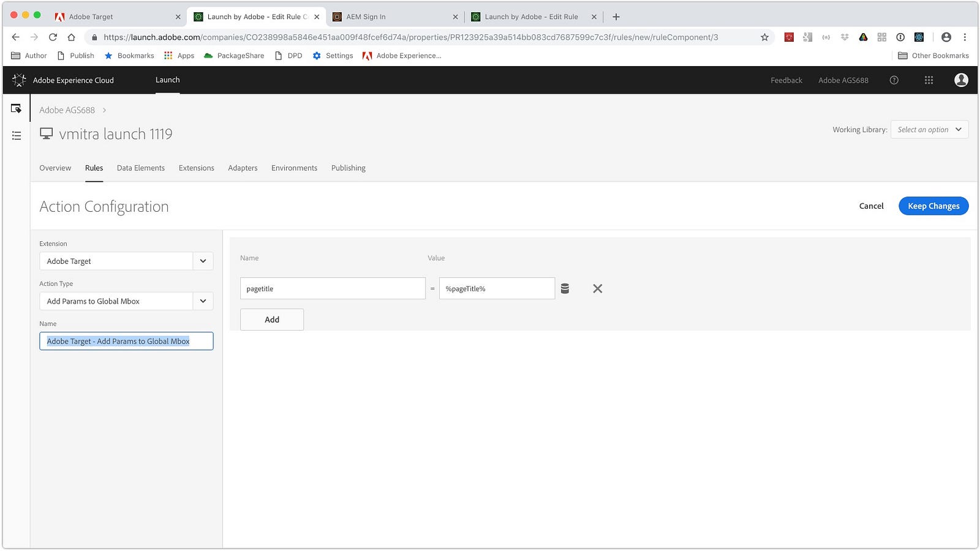Switch to the AEM Sign In browser tab
This screenshot has height=551, width=980.
coord(395,17)
